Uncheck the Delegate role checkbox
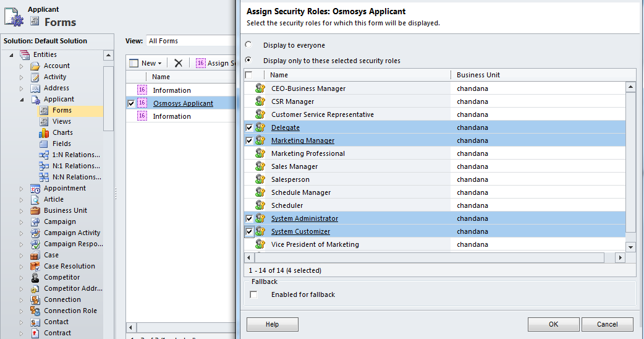This screenshot has height=339, width=644. coord(249,127)
